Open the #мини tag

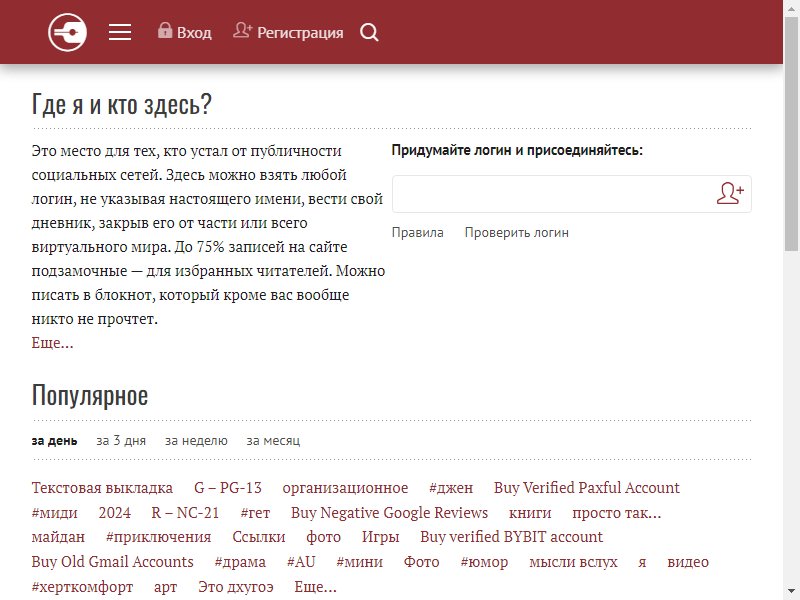click(x=360, y=562)
